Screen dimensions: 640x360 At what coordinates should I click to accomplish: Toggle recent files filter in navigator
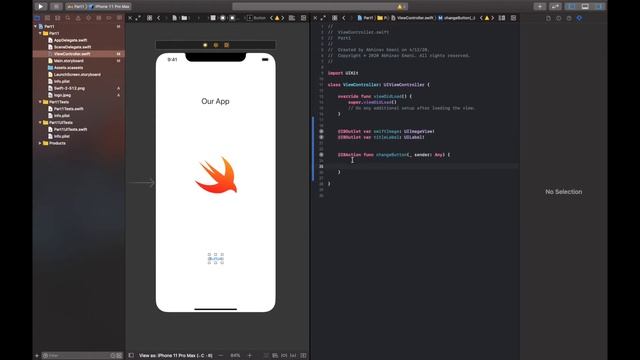pyautogui.click(x=113, y=356)
